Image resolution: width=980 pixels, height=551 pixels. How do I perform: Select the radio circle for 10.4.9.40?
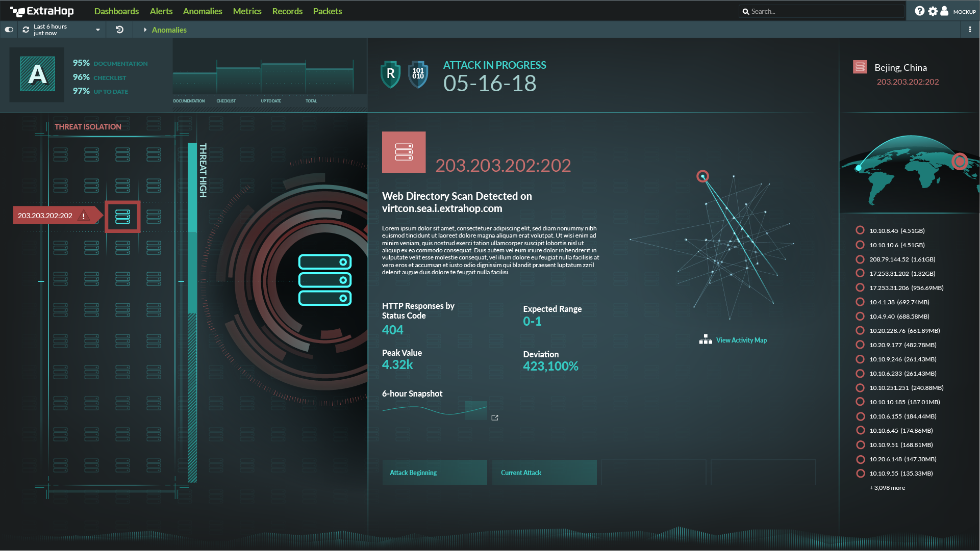[860, 316]
